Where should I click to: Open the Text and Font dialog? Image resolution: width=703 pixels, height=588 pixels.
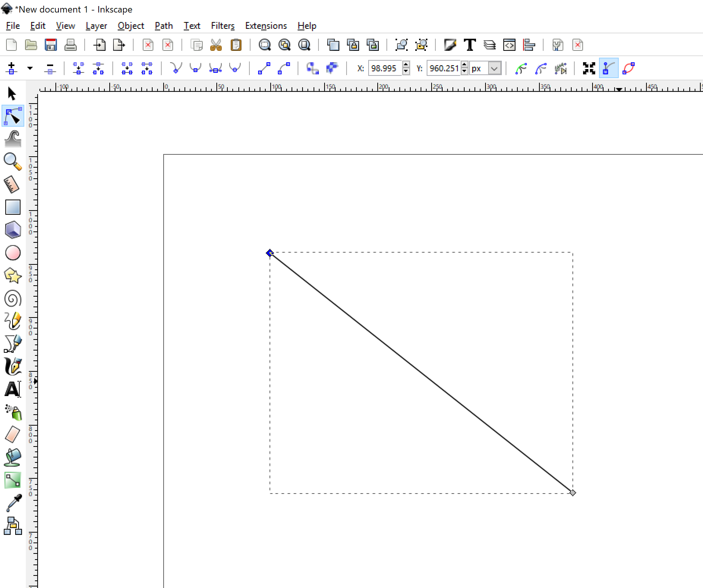pyautogui.click(x=470, y=45)
